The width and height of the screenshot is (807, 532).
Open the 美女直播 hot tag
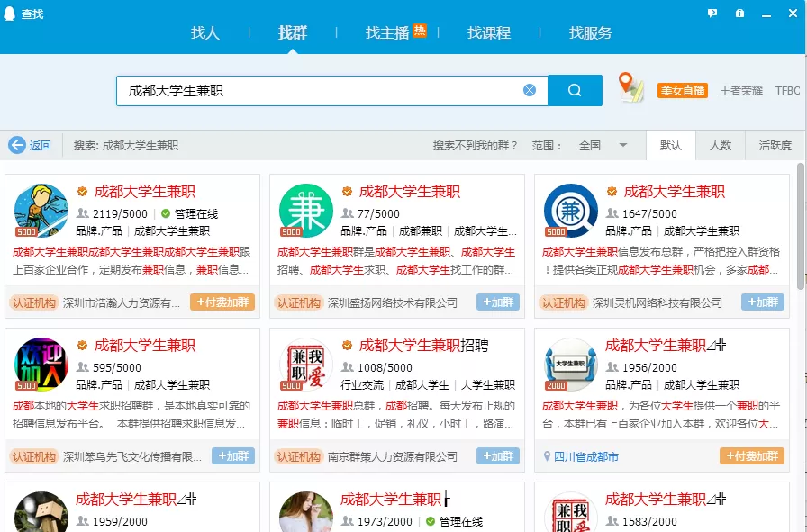(x=683, y=91)
